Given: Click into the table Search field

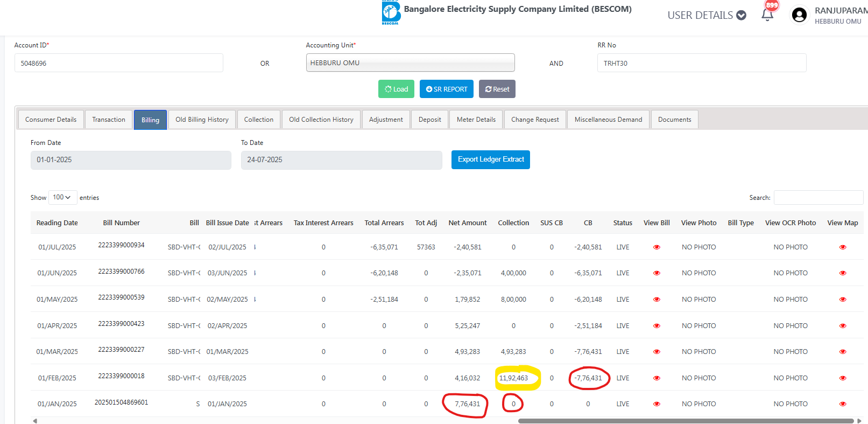Looking at the screenshot, I should 818,198.
